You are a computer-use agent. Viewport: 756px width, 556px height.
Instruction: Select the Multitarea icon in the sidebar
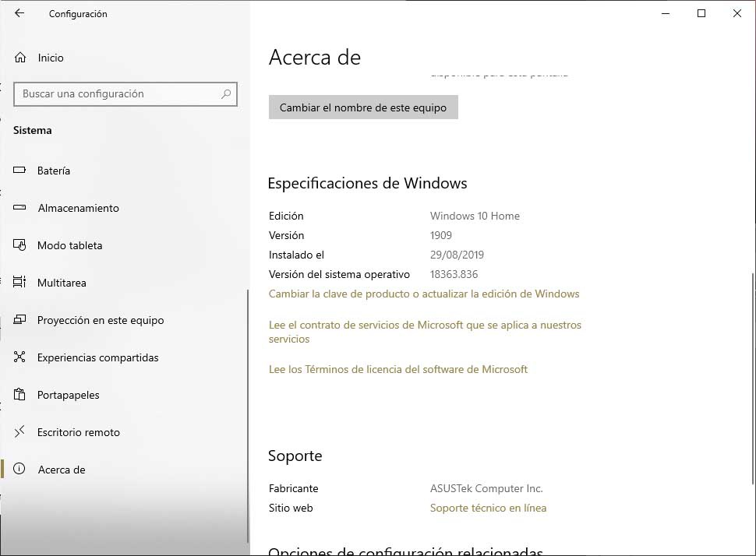click(20, 283)
